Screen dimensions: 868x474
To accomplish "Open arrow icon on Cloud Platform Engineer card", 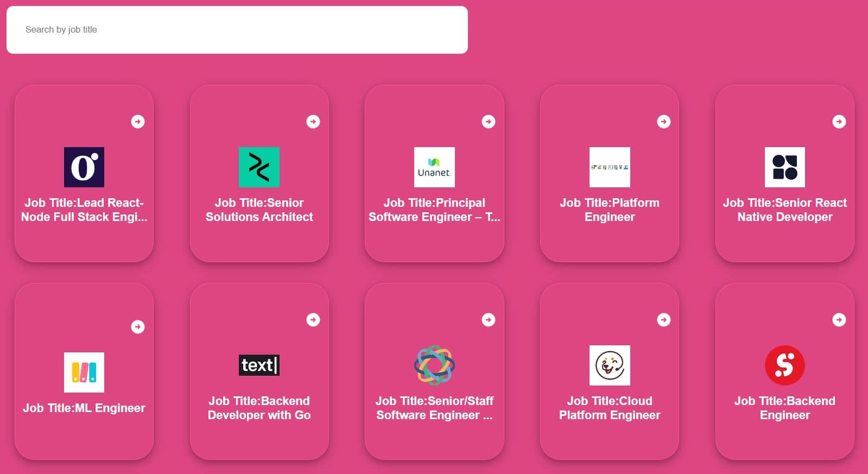I will tap(664, 320).
